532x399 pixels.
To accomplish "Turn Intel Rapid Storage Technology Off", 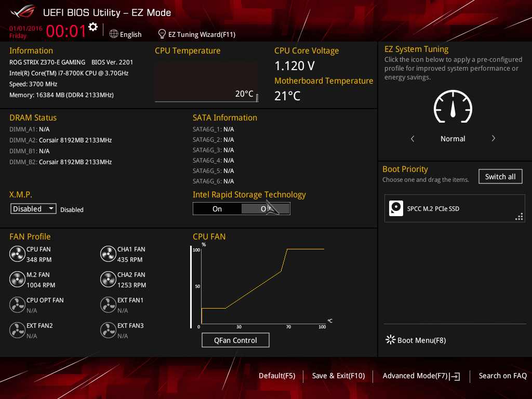I will pyautogui.click(x=265, y=209).
